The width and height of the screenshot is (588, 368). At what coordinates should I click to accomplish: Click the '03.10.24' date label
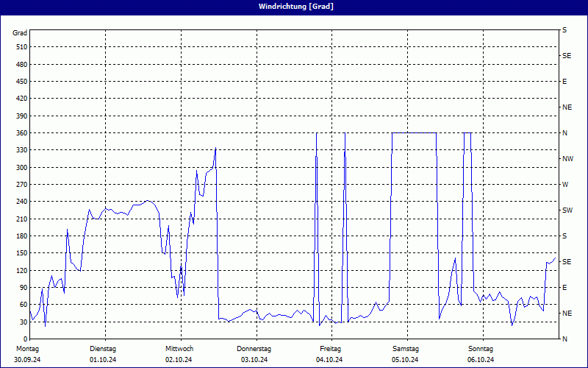[x=254, y=360]
